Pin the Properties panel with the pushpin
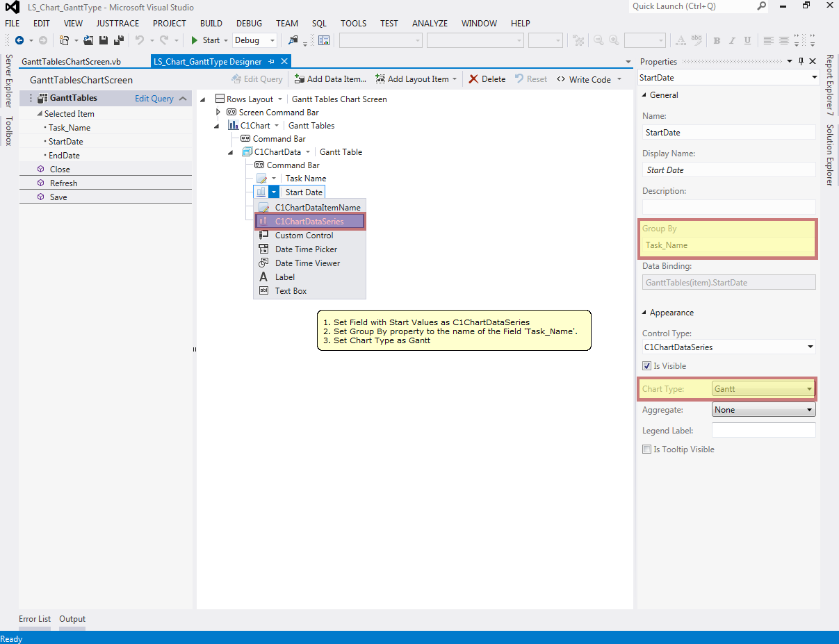The image size is (839, 644). tap(801, 61)
